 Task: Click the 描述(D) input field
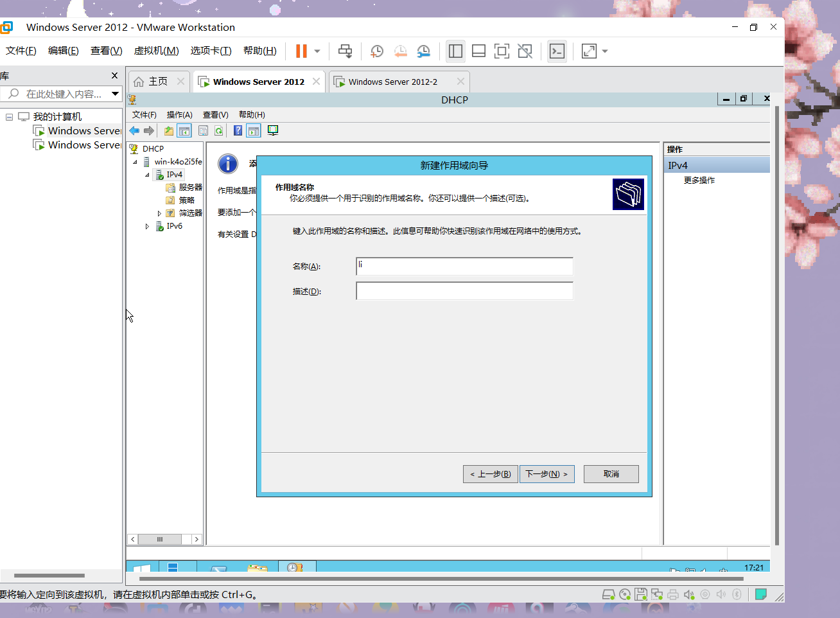tap(464, 291)
